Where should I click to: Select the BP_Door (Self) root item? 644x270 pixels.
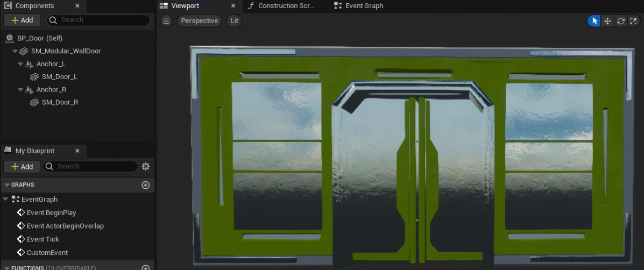40,38
